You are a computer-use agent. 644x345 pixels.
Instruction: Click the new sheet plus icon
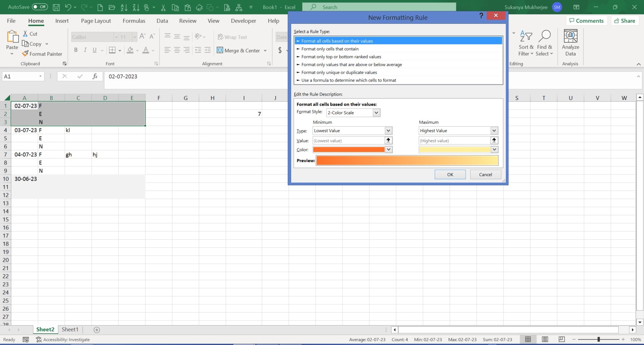pyautogui.click(x=97, y=330)
